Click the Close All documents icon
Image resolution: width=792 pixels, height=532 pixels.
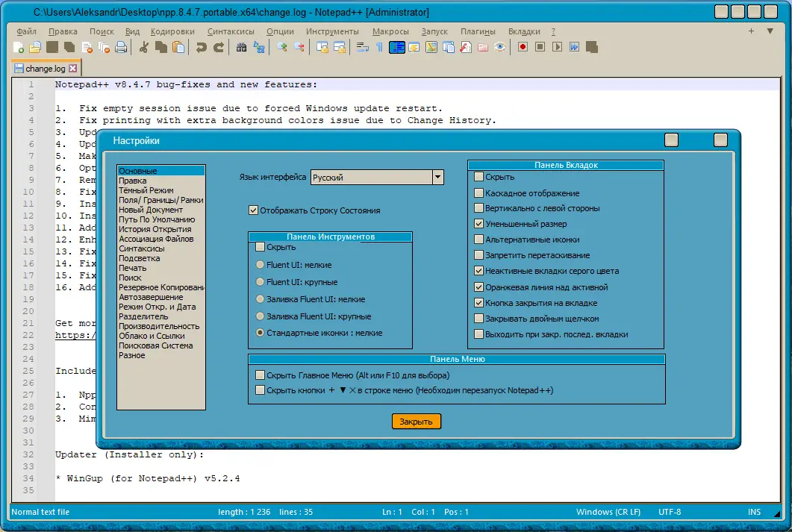[104, 48]
